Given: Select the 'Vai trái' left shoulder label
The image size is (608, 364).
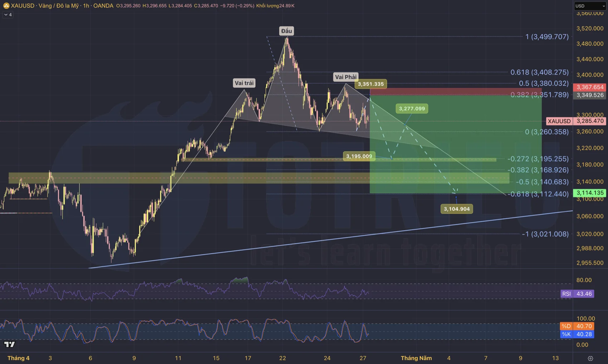Looking at the screenshot, I should 244,83.
